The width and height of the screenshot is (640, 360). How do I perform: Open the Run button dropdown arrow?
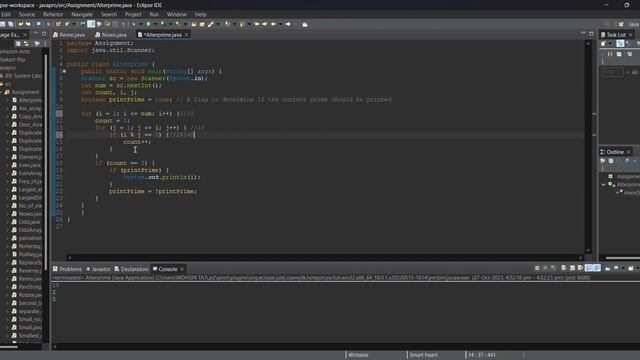[x=156, y=24]
